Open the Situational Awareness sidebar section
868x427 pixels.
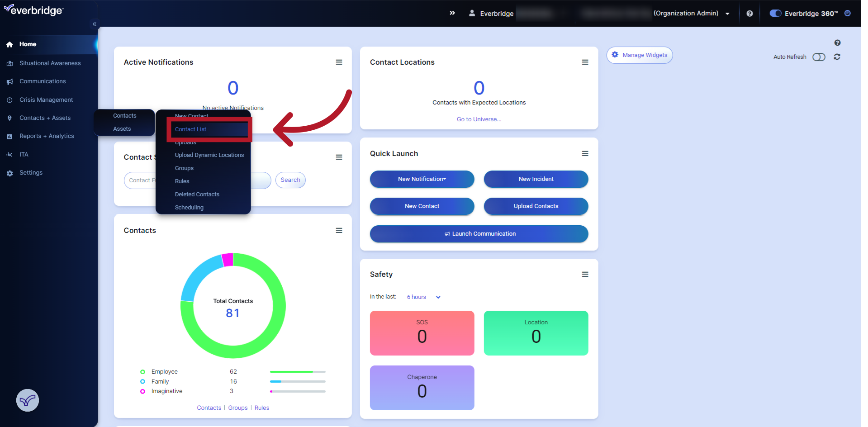[x=50, y=63]
